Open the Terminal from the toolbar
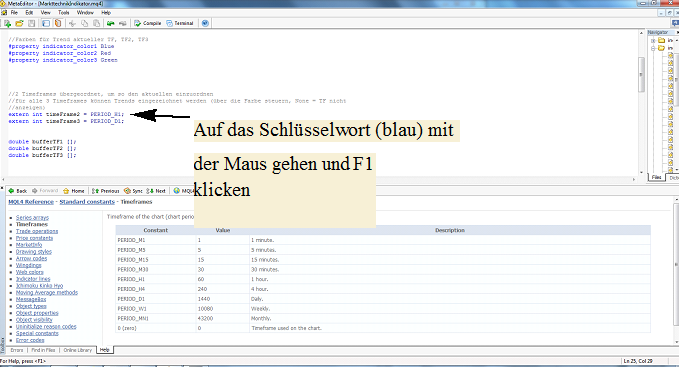The image size is (679, 367). click(x=180, y=23)
